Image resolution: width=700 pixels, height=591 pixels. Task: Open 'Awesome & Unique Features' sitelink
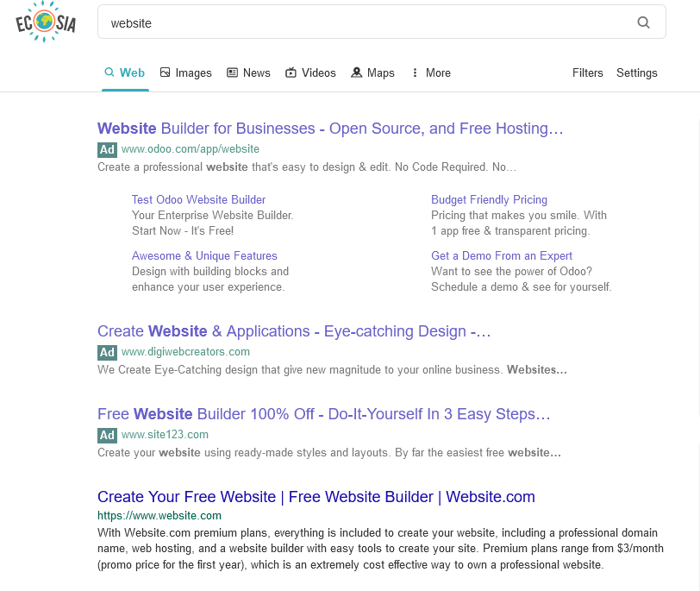click(204, 256)
